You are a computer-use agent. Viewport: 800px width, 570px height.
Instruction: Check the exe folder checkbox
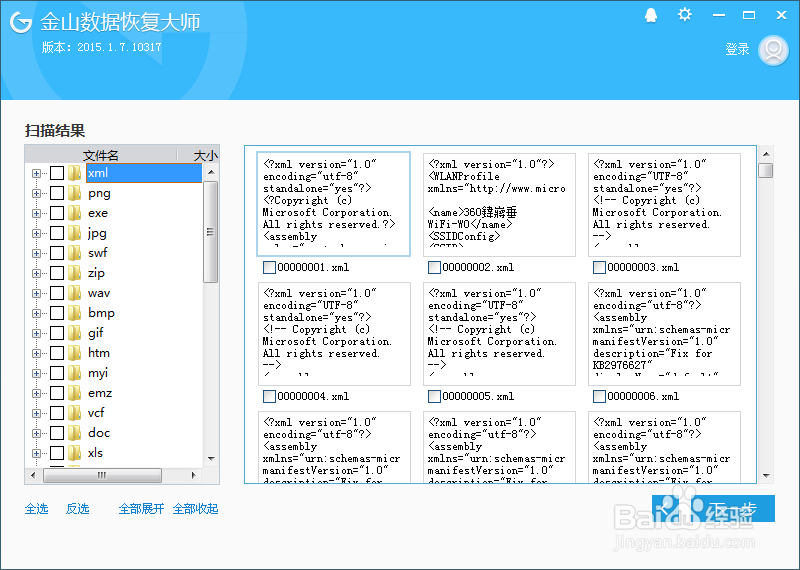(57, 213)
